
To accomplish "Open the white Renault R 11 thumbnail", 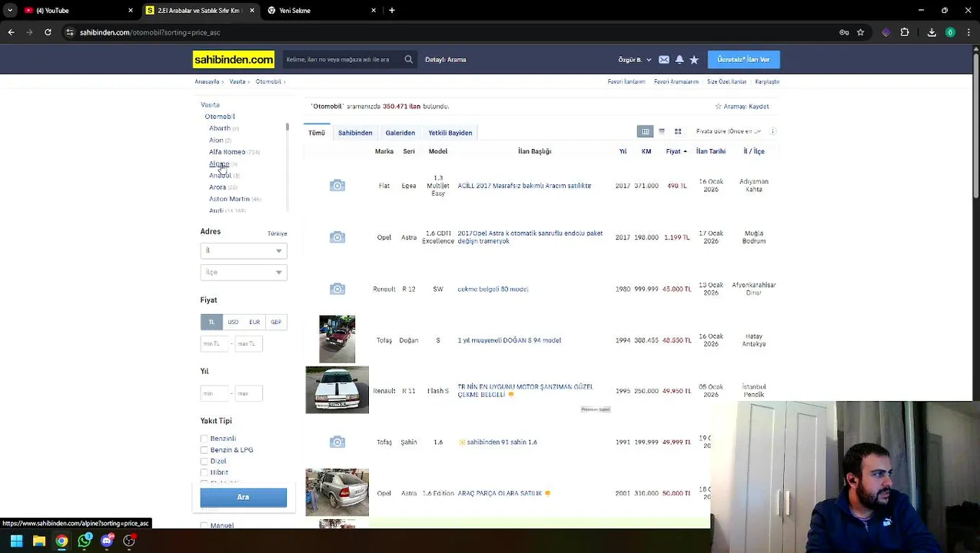I will coord(337,390).
